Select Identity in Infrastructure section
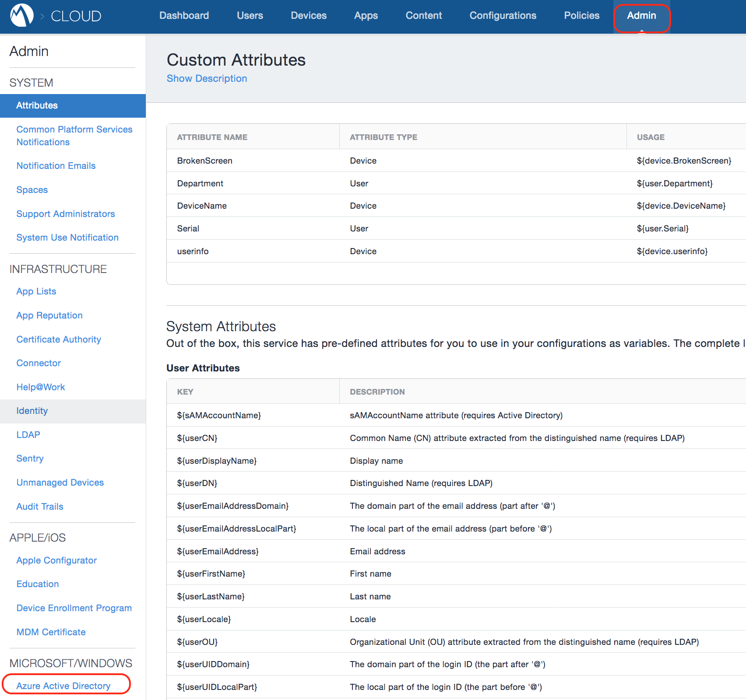The height and width of the screenshot is (700, 746). pyautogui.click(x=32, y=411)
